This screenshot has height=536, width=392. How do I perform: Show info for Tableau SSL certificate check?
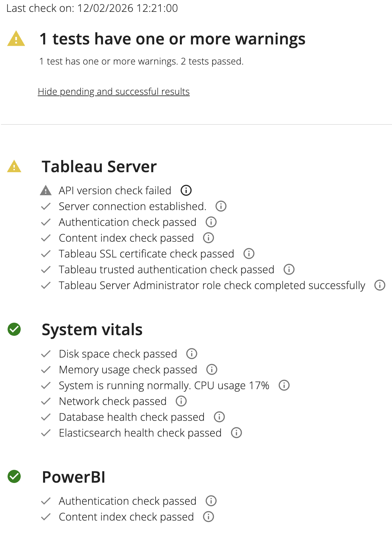pyautogui.click(x=249, y=254)
